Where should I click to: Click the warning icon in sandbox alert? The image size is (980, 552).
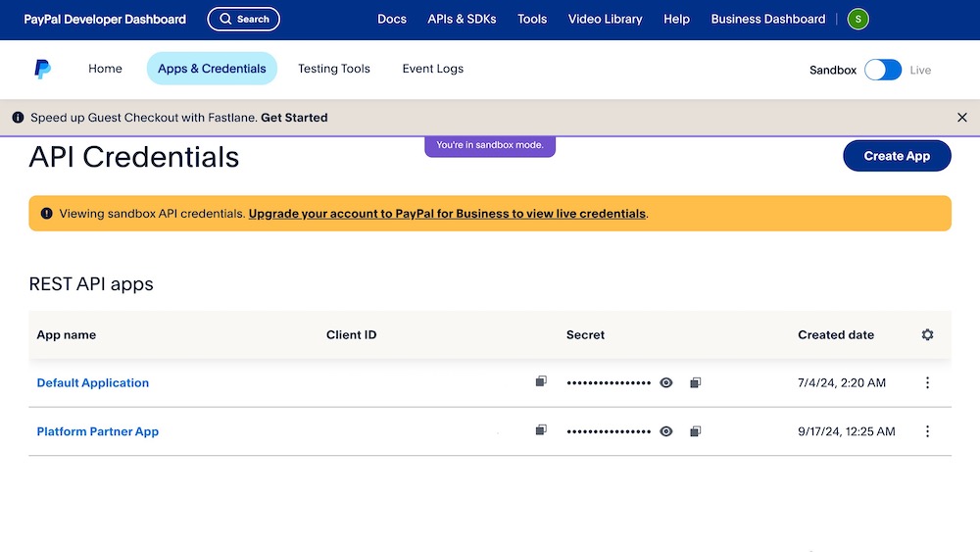[x=46, y=213]
